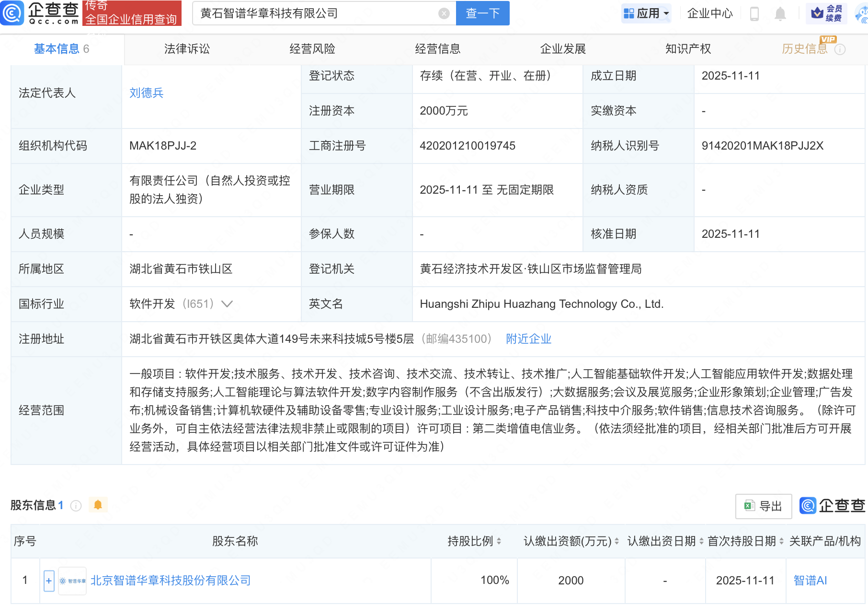
Task: Click the 北京智谱华章 shareholder logo thumbnail
Action: pos(72,581)
